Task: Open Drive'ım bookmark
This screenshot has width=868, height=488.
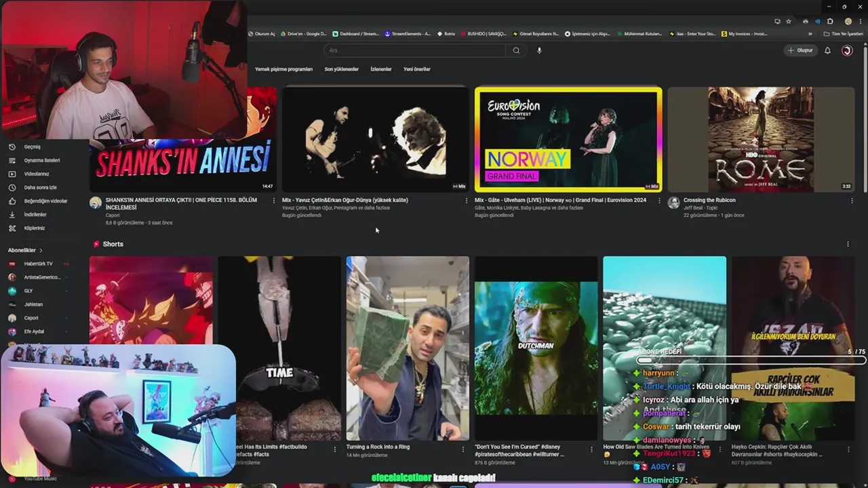Action: 303,33
